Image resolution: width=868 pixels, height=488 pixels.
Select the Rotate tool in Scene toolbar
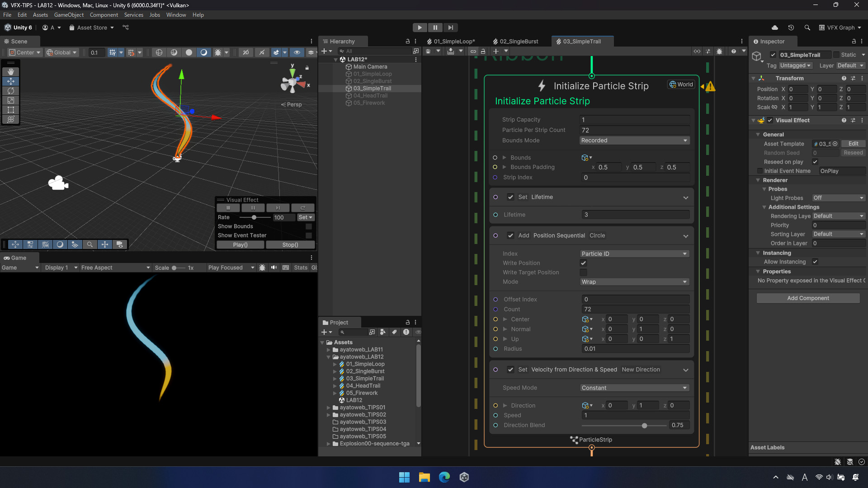coord(11,91)
